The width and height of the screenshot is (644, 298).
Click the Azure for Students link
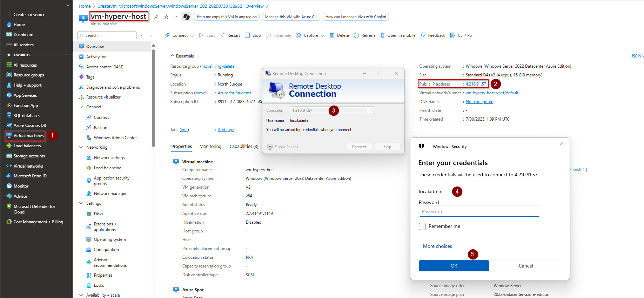point(234,93)
